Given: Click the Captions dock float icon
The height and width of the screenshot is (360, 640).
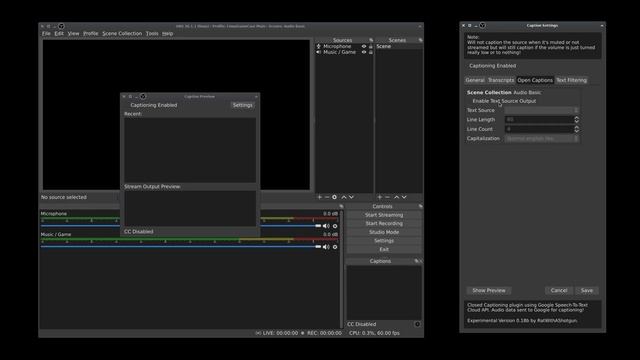Looking at the screenshot, I should click(x=416, y=261).
